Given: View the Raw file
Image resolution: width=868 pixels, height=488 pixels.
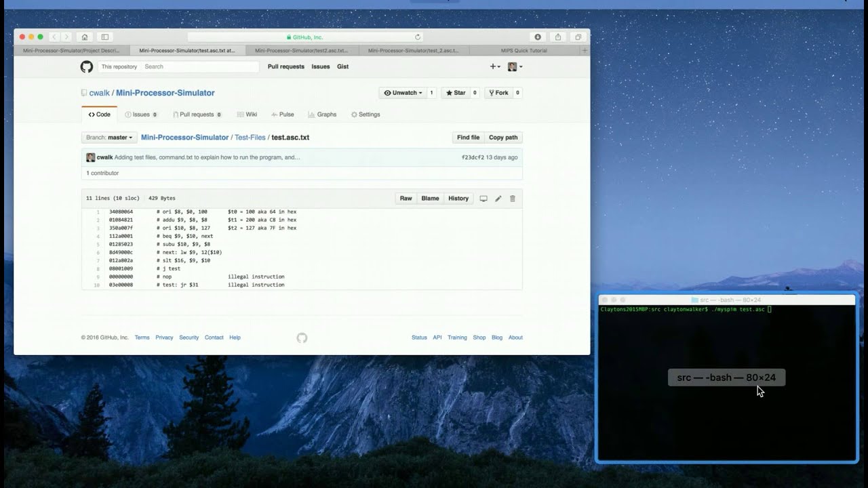Looking at the screenshot, I should 406,199.
